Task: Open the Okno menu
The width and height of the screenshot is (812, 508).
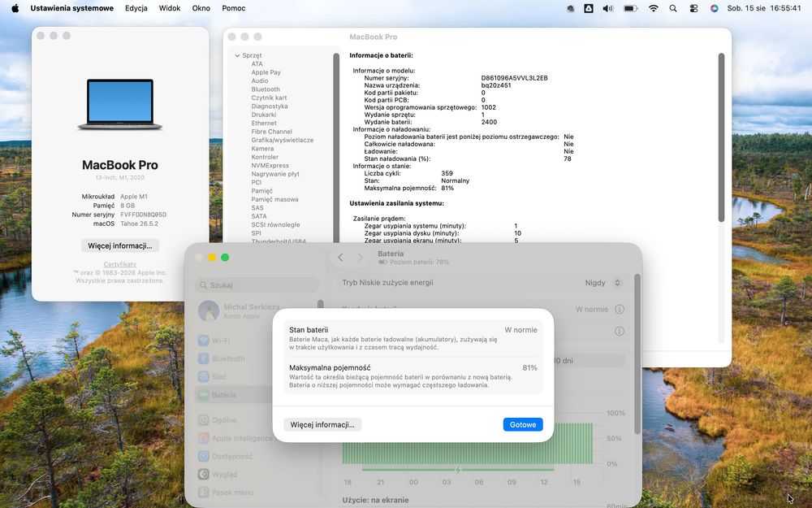Action: pos(201,8)
